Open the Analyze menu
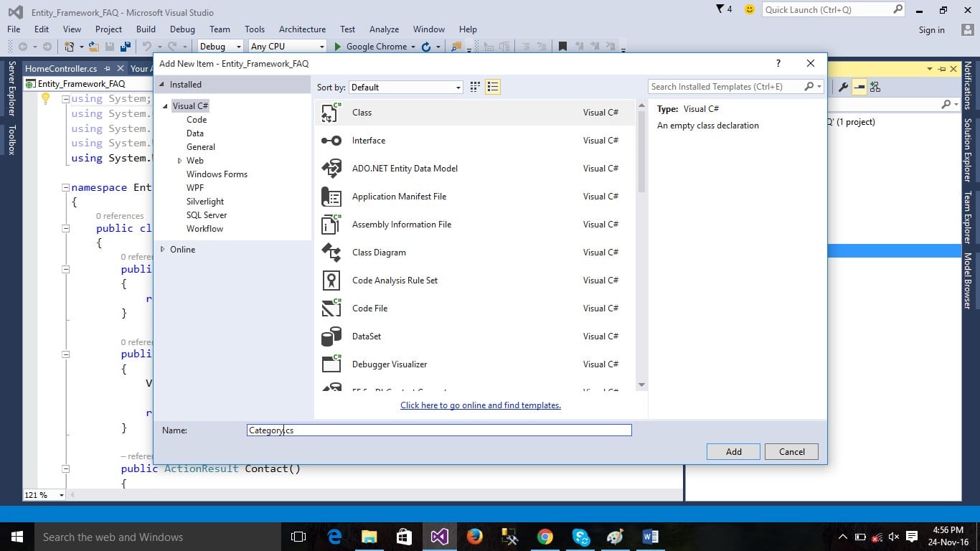Image resolution: width=980 pixels, height=551 pixels. [384, 29]
